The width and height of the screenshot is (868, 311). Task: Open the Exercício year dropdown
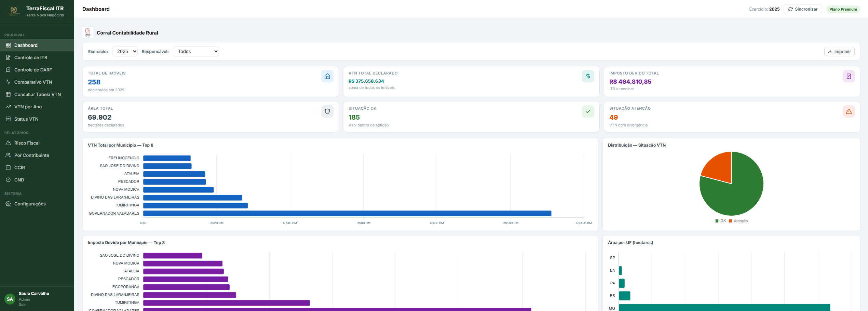coord(125,51)
